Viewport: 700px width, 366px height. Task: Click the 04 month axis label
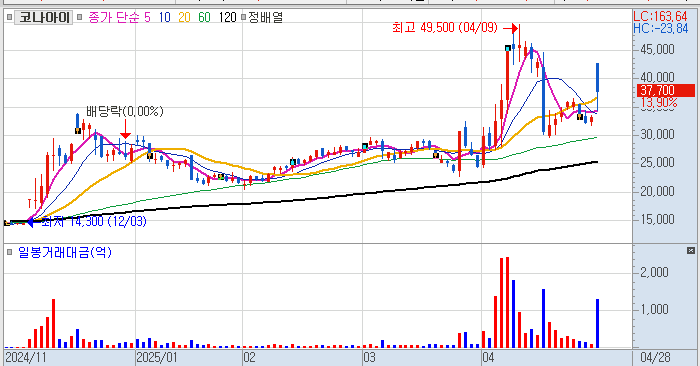(488, 358)
